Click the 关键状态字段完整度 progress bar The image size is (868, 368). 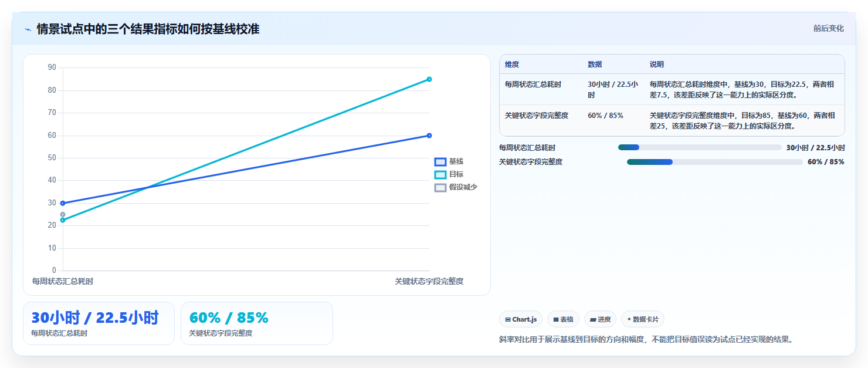(715, 162)
